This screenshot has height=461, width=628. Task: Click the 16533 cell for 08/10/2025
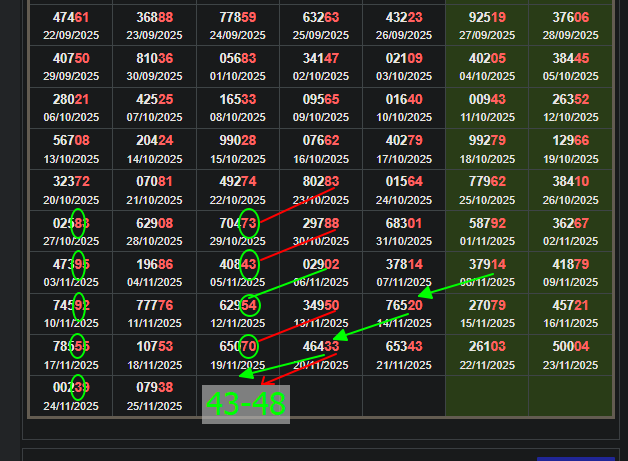(237, 107)
